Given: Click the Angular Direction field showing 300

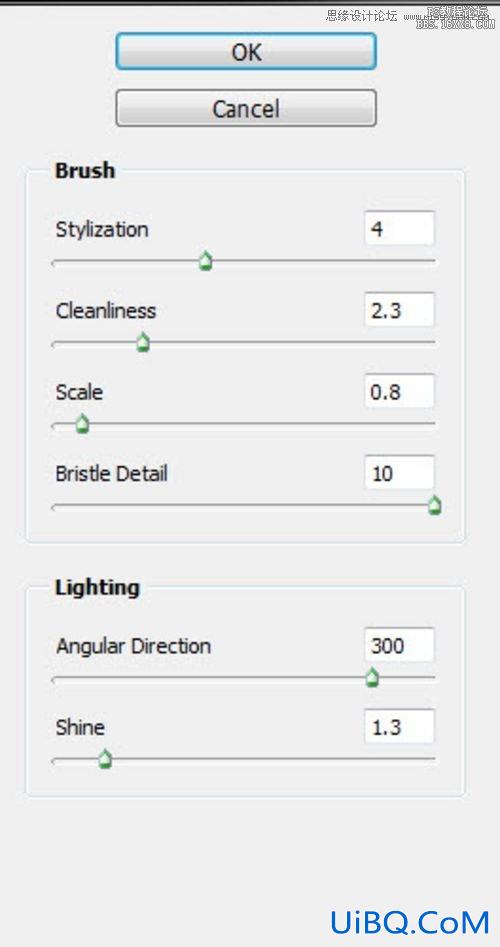Looking at the screenshot, I should tap(399, 645).
